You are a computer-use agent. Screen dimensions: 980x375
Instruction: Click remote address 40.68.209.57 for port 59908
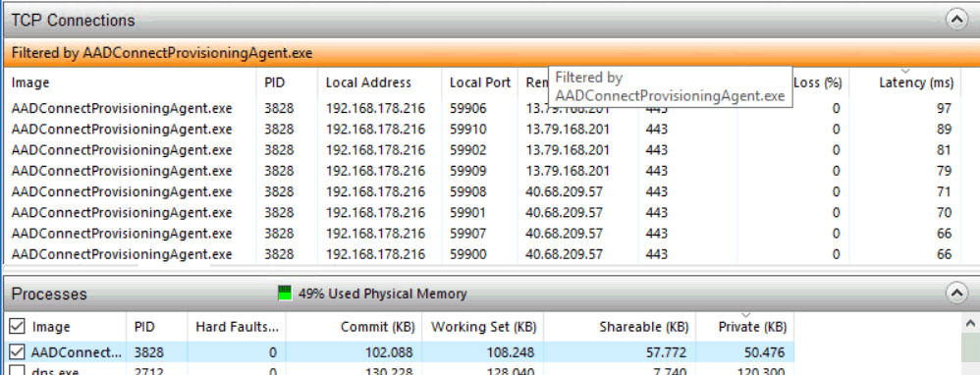click(564, 191)
